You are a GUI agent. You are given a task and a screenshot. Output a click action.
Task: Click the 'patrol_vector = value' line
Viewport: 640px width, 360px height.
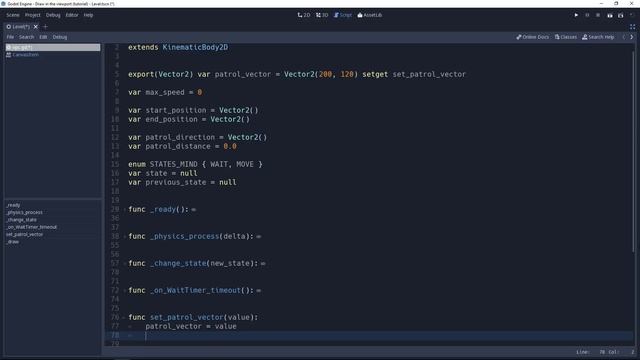point(191,326)
